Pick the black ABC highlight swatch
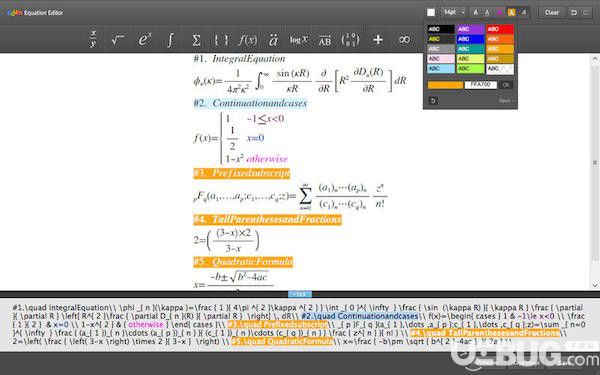Screen dimensions: 600x375 point(441,29)
